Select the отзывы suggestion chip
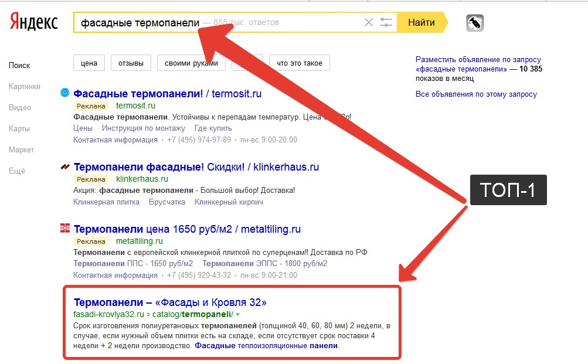The image size is (588, 364). pos(130,63)
